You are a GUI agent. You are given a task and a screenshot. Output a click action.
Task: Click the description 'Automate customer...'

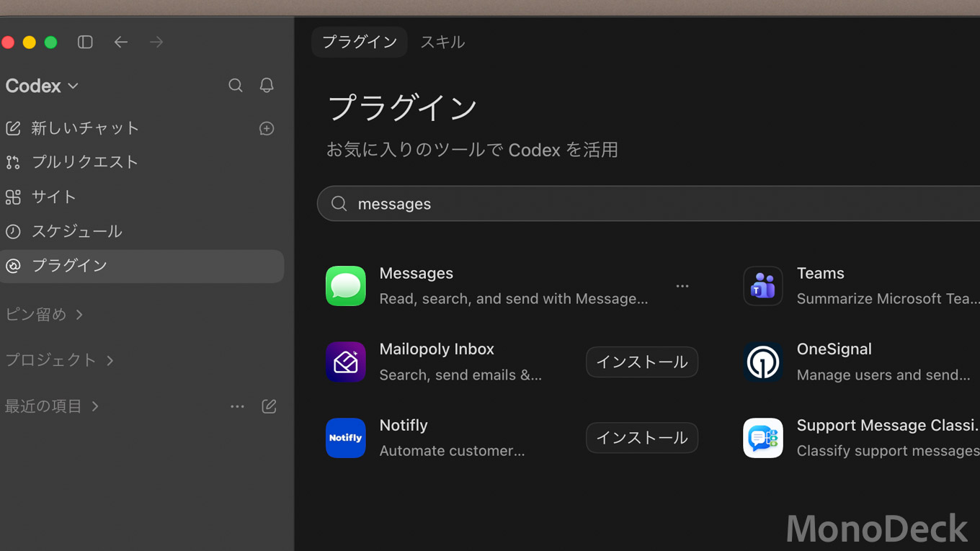[x=452, y=451]
